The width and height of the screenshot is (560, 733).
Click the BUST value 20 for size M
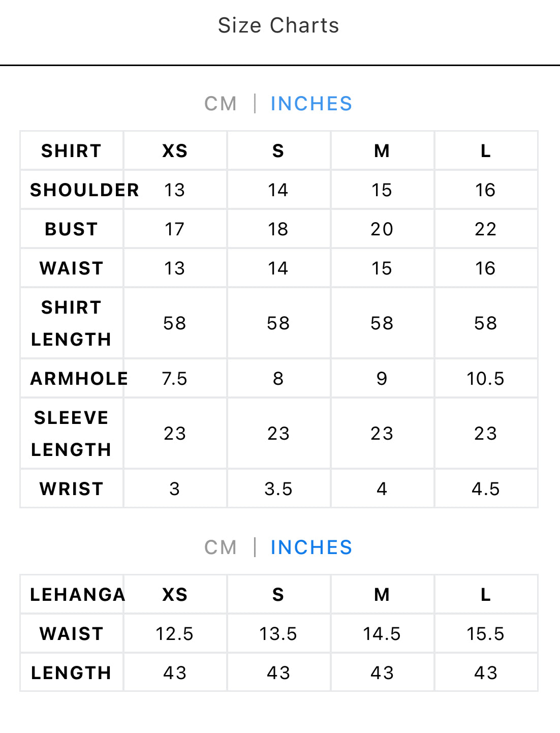382,229
